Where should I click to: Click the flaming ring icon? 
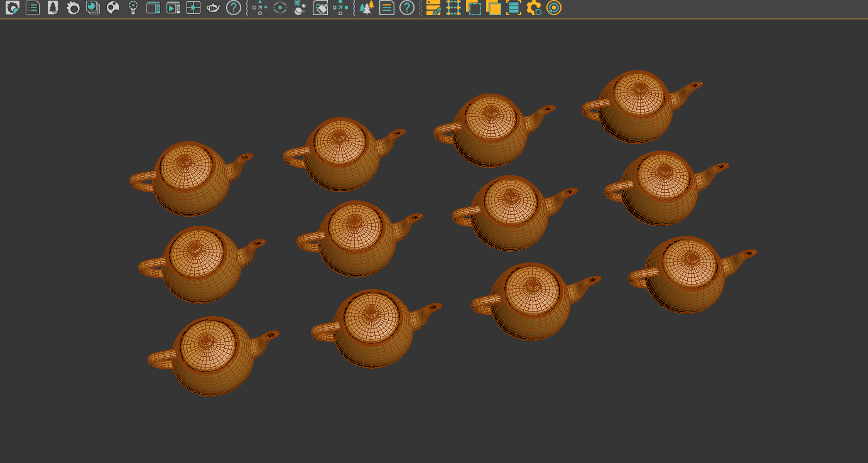pos(73,8)
